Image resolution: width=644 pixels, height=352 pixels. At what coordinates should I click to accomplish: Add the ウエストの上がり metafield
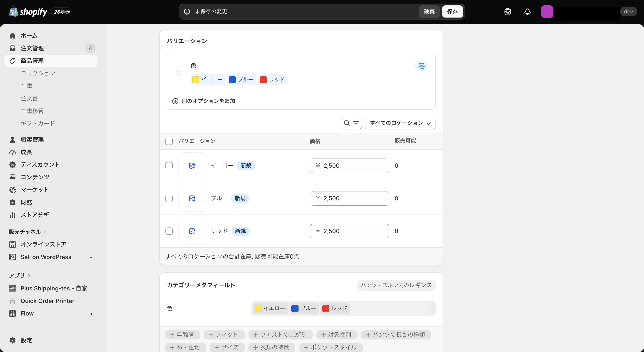280,335
